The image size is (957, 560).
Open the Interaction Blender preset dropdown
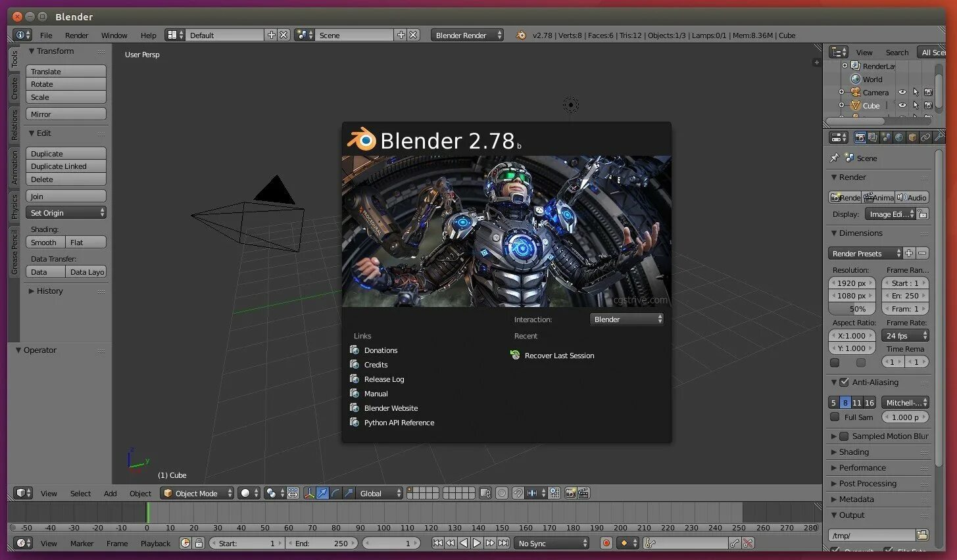pos(627,319)
